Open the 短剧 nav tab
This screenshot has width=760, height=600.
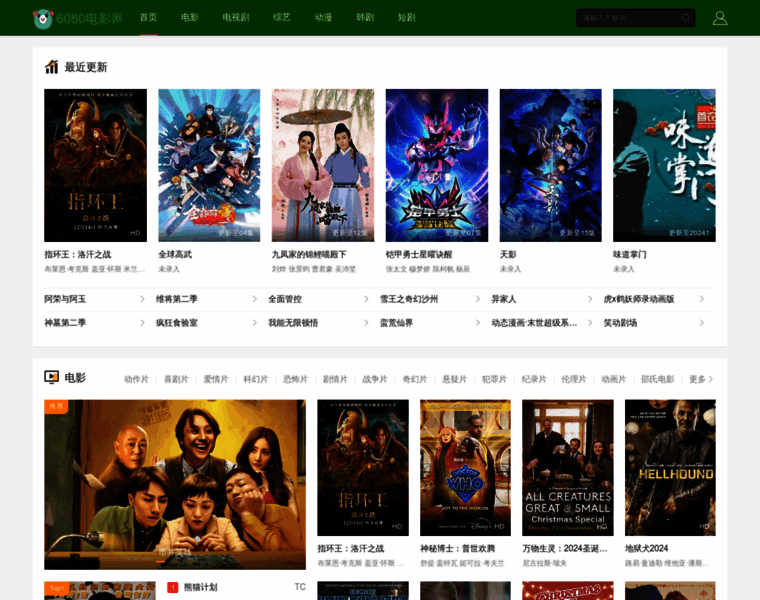click(407, 17)
